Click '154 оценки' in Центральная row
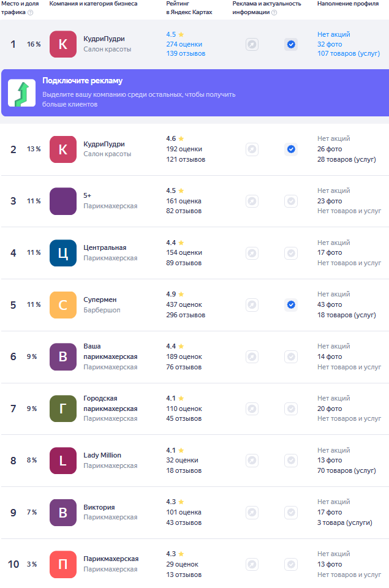 coord(184,253)
